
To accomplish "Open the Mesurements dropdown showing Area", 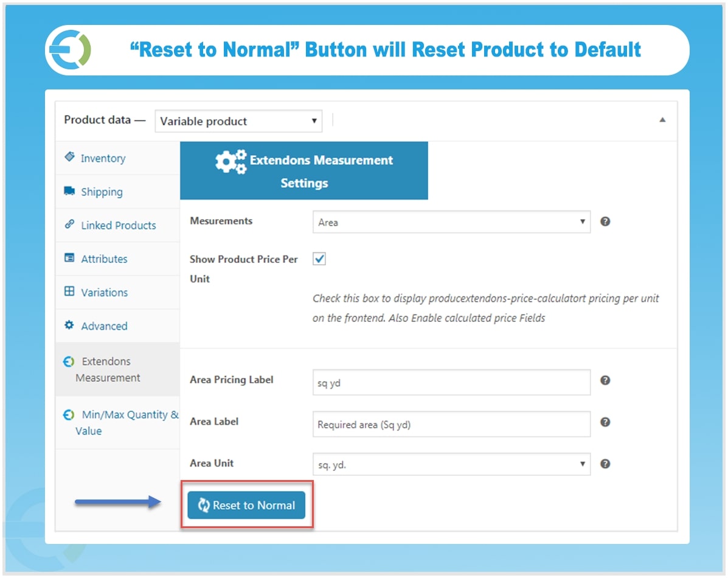I will (x=450, y=221).
